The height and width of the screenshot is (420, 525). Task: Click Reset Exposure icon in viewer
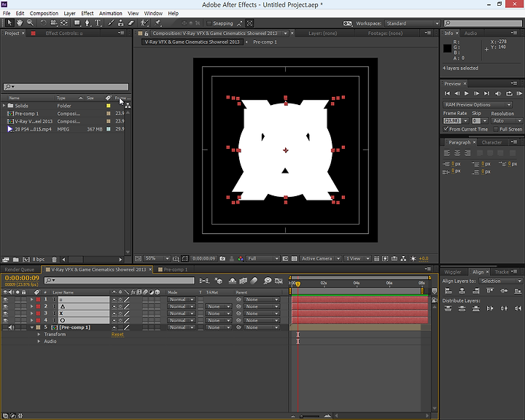(413, 259)
